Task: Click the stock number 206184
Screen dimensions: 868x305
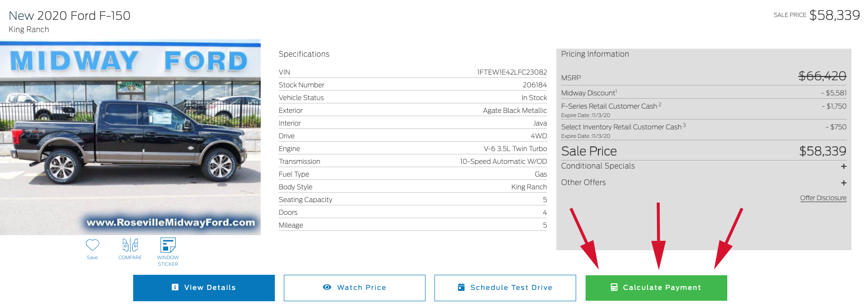Action: click(535, 85)
